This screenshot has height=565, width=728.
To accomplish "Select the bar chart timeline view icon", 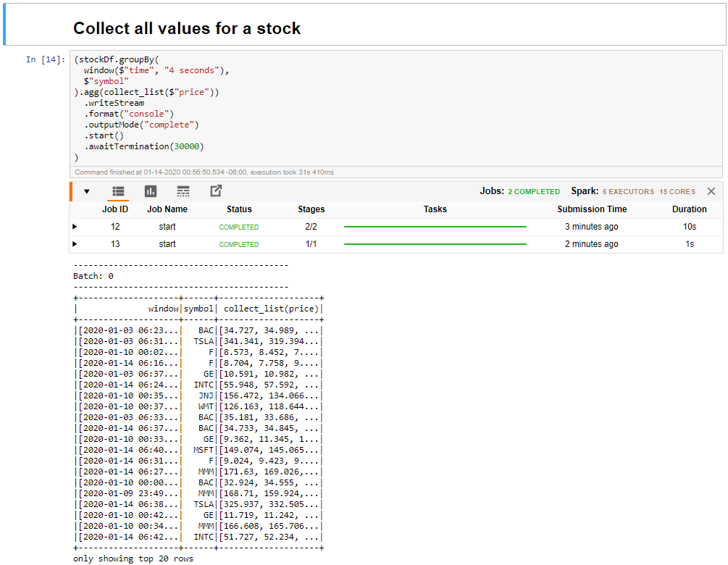I will tap(151, 191).
